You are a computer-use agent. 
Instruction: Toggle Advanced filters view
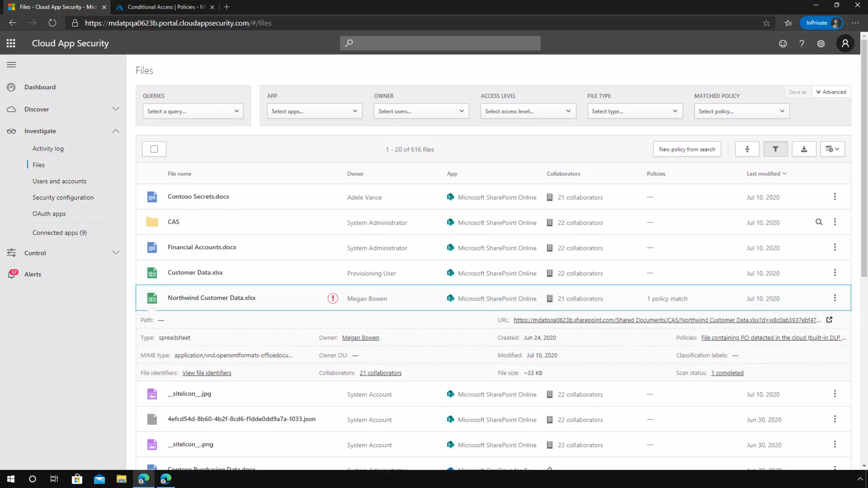coord(831,92)
